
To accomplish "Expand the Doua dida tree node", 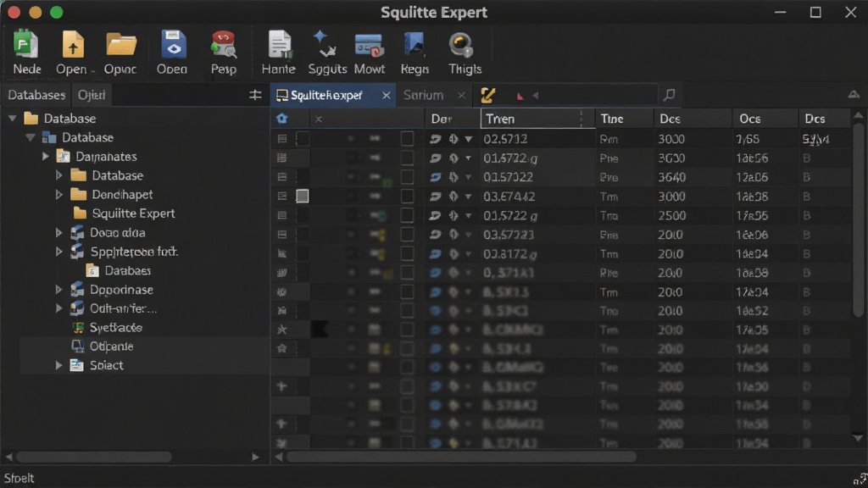I will (58, 232).
